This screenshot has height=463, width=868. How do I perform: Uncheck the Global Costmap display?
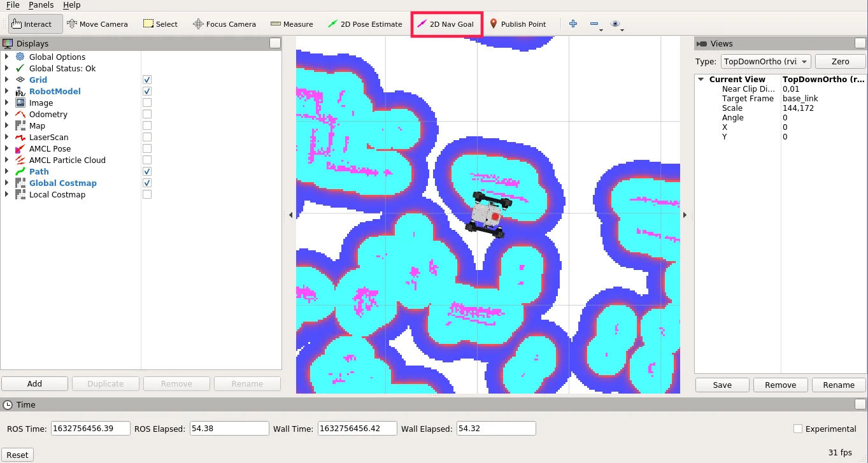[147, 183]
